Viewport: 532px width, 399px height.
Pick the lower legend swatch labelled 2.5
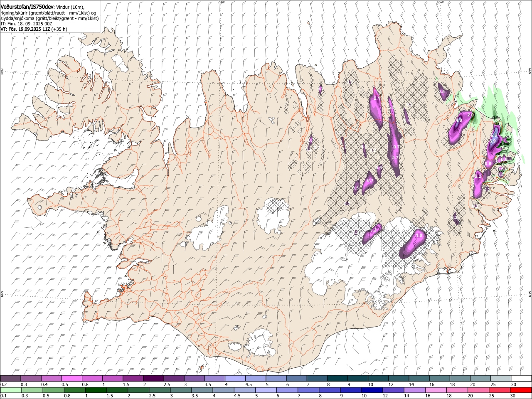pyautogui.click(x=159, y=390)
